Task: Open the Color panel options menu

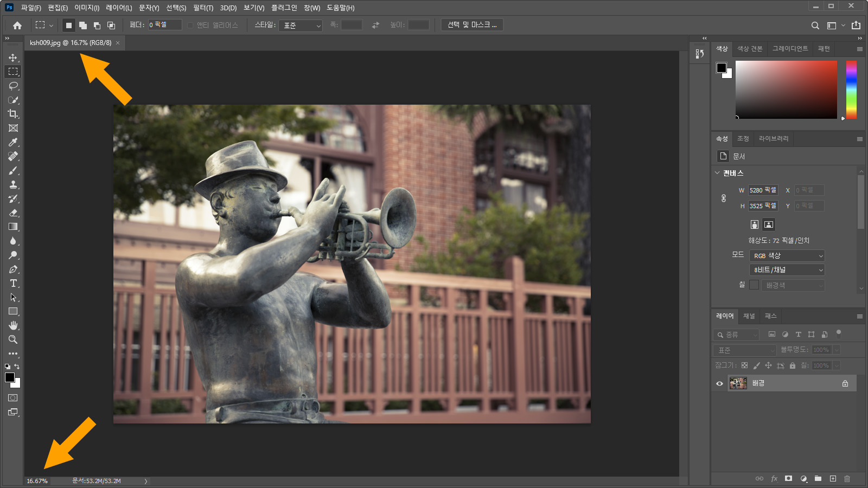Action: tap(859, 49)
